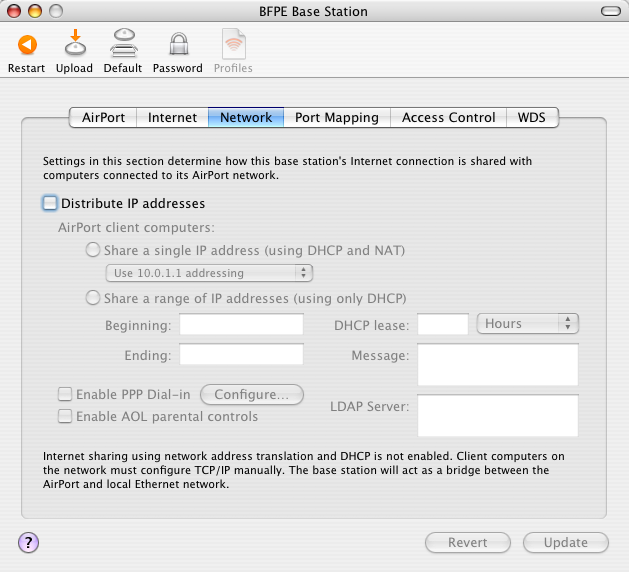This screenshot has height=572, width=629.
Task: Close the BFPE Base Station window
Action: click(14, 11)
